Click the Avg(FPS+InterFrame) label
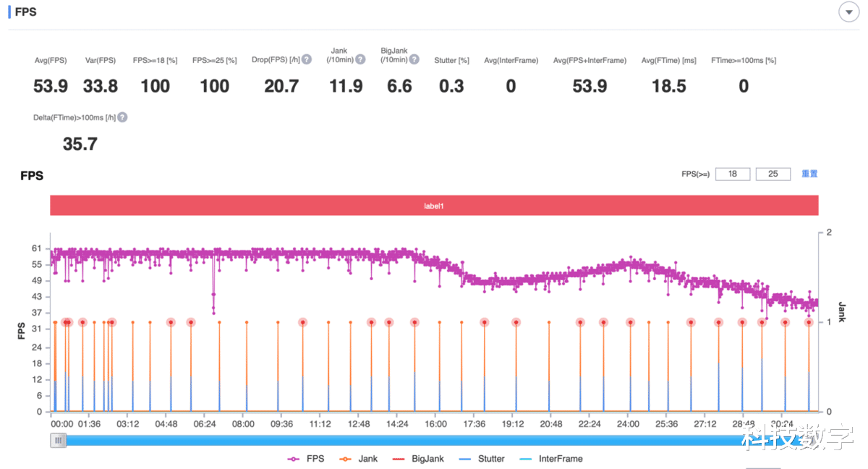868x469 pixels. tap(590, 61)
